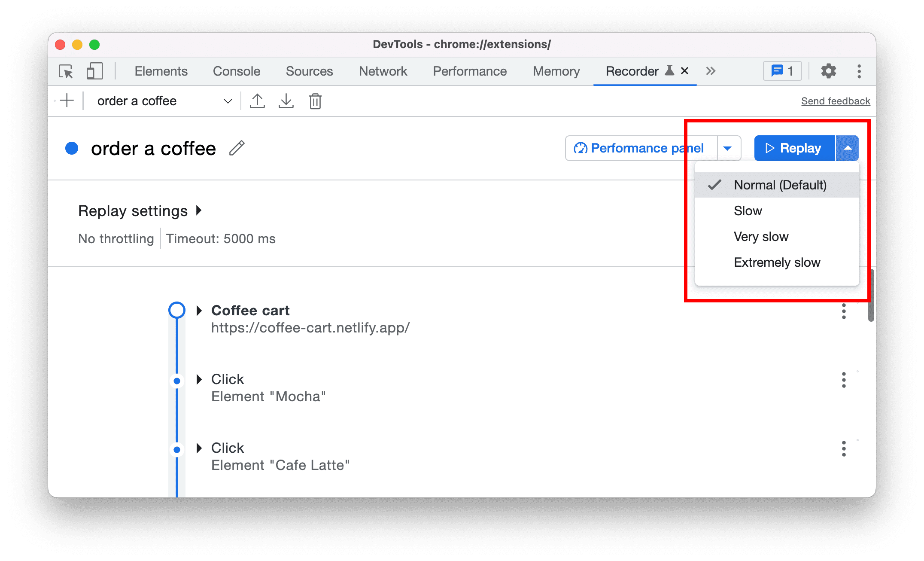Switch to Network tab
The width and height of the screenshot is (924, 561).
pyautogui.click(x=382, y=71)
